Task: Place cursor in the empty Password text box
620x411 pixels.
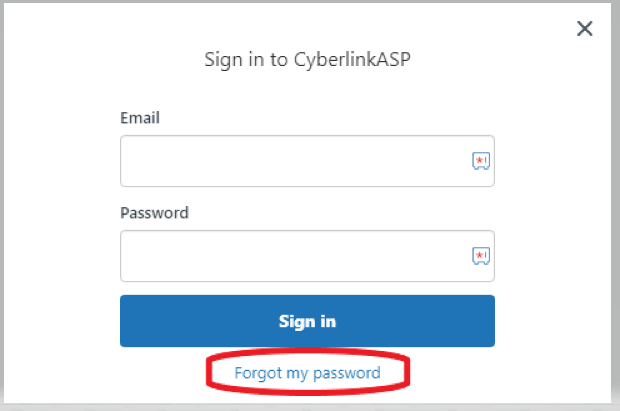Action: click(307, 256)
